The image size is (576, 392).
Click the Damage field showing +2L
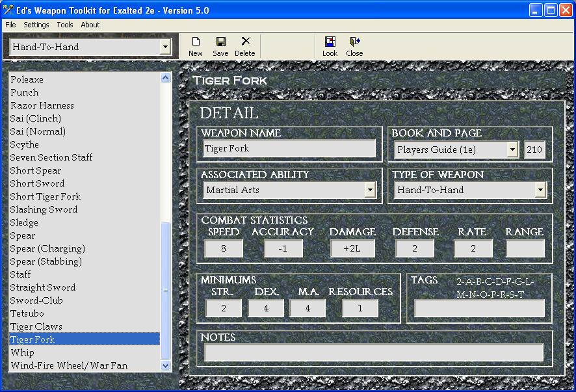coord(352,249)
